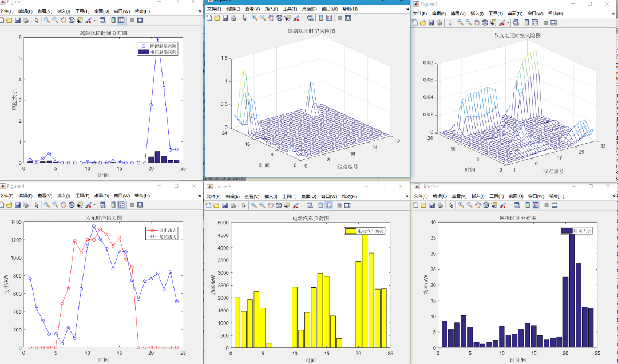Toggle Insert Colorbar in Figure 1 toolbar
Image resolution: width=618 pixels, height=364 pixels.
click(113, 20)
